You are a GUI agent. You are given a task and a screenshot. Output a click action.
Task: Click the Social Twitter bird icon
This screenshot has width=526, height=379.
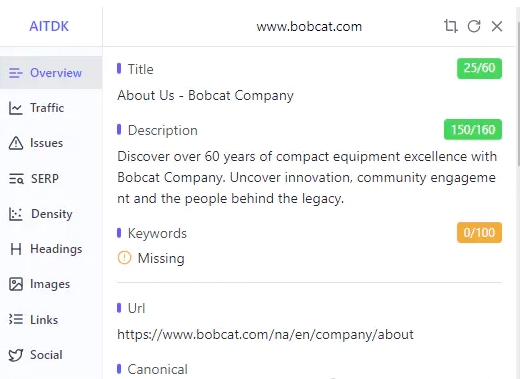pyautogui.click(x=15, y=355)
